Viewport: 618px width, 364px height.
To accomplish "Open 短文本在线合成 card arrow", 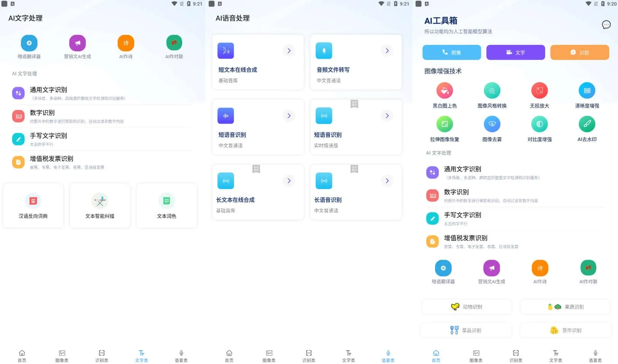I will point(289,51).
